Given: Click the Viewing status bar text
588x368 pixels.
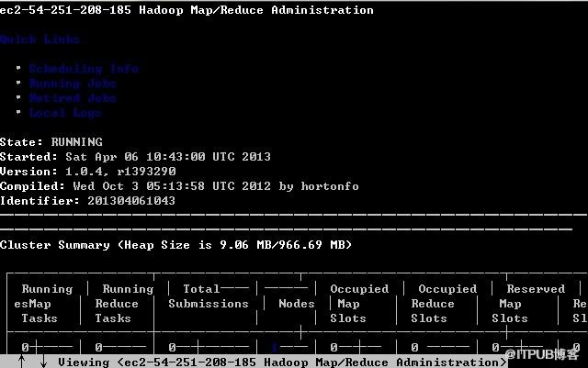Looking at the screenshot, I should pyautogui.click(x=282, y=362).
